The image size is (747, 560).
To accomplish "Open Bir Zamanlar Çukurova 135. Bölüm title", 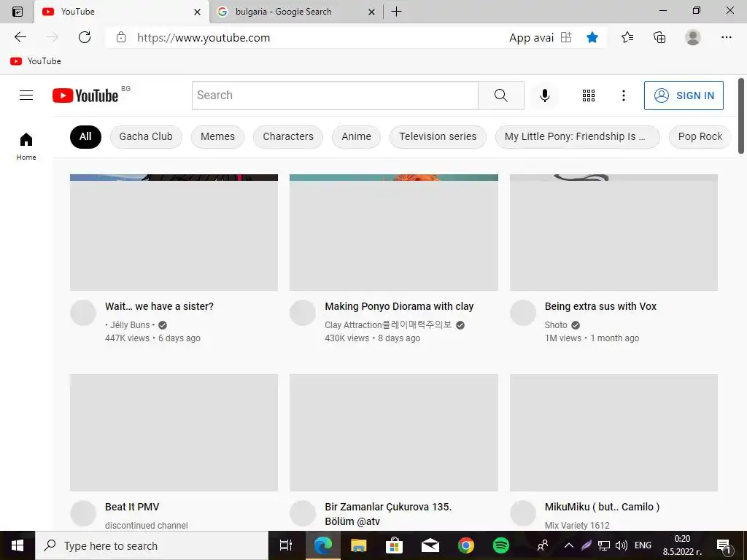I will pyautogui.click(x=388, y=514).
